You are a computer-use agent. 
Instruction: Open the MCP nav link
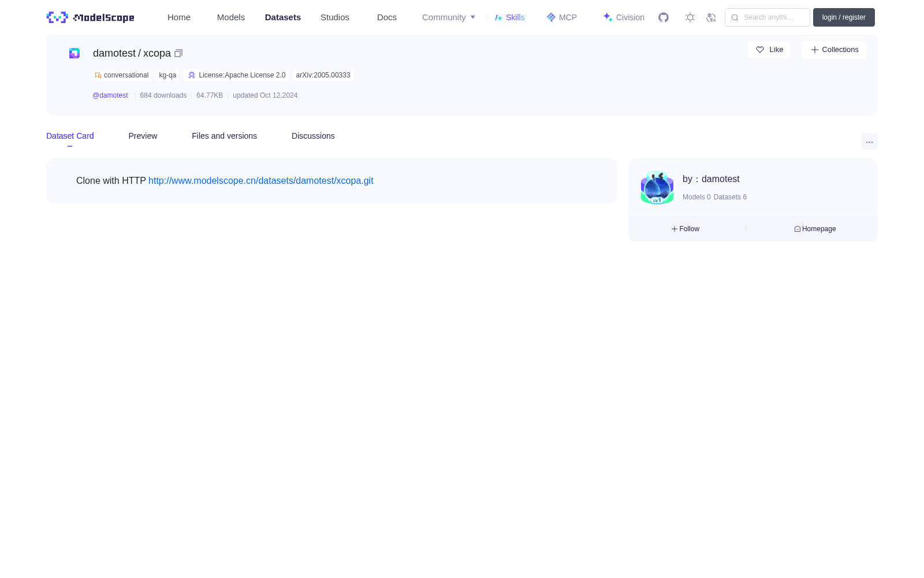coord(561,17)
